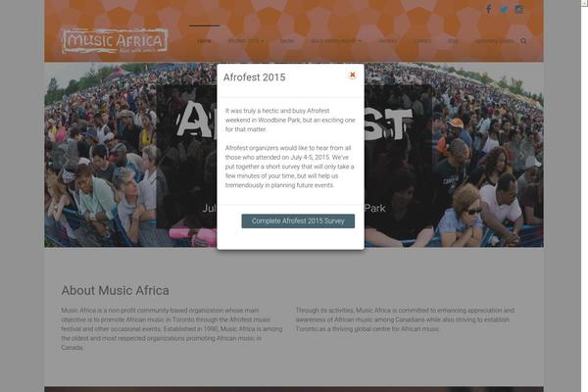
Task: Click paragraph starting "Afrofest organizers would like"
Action: coord(290,167)
